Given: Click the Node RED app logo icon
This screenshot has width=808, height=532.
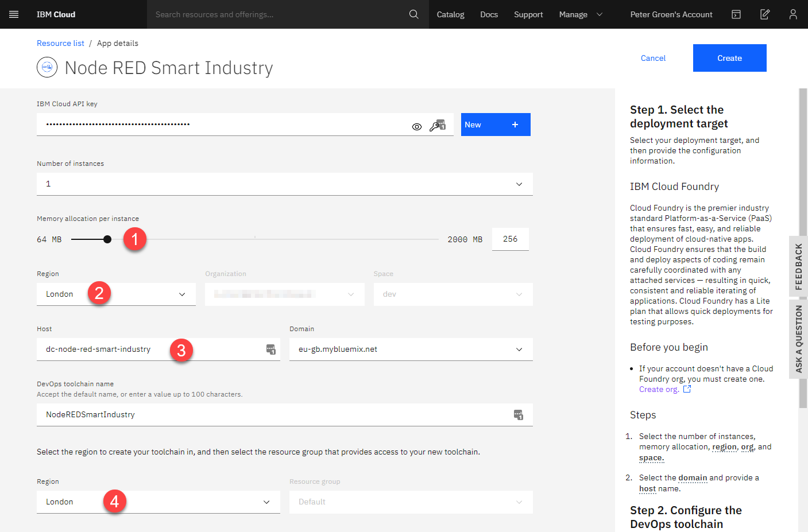Looking at the screenshot, I should coord(47,67).
